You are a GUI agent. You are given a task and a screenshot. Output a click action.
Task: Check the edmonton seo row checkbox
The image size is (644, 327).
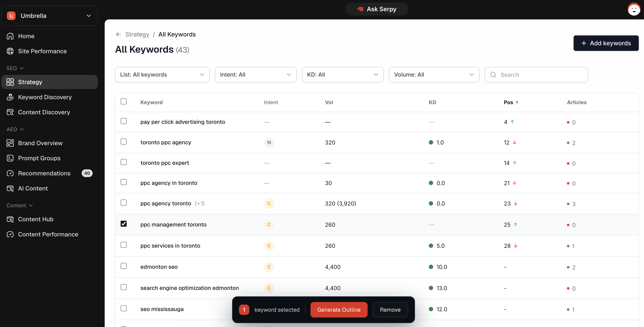pos(123,266)
